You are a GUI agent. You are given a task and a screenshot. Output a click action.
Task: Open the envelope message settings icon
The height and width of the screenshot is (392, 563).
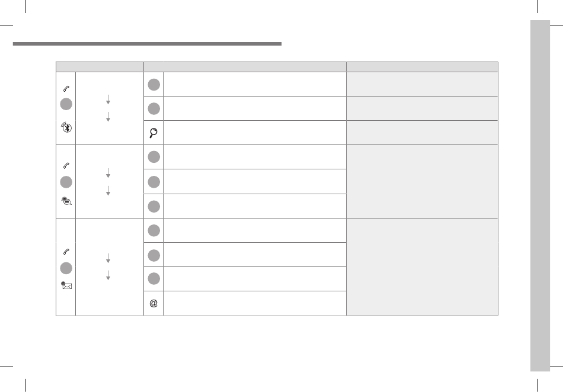click(x=66, y=285)
